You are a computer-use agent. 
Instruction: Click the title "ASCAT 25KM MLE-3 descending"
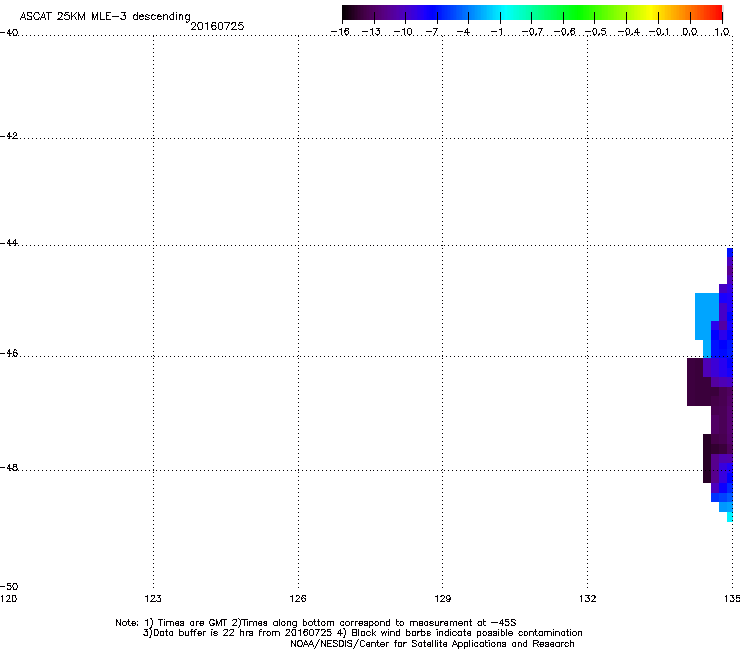click(105, 17)
